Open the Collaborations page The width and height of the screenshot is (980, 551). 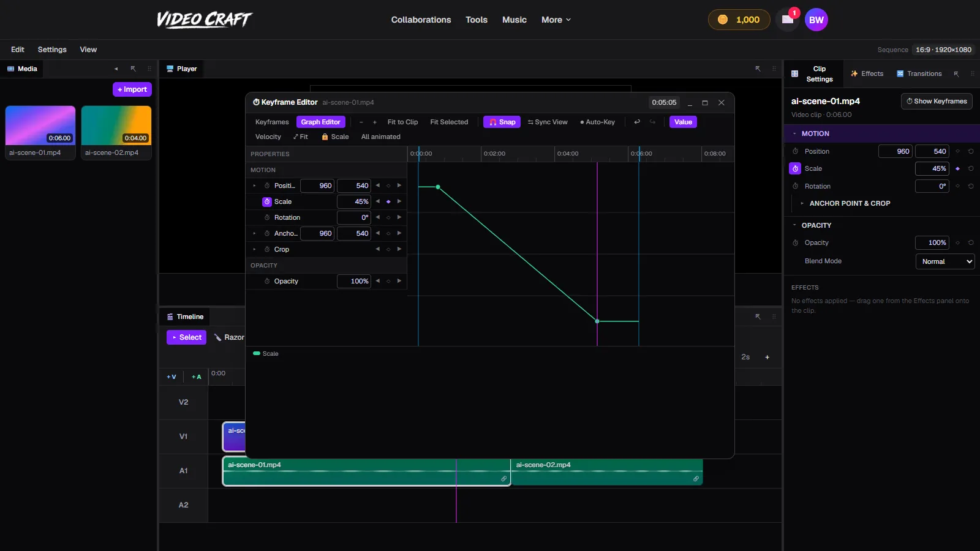tap(421, 20)
